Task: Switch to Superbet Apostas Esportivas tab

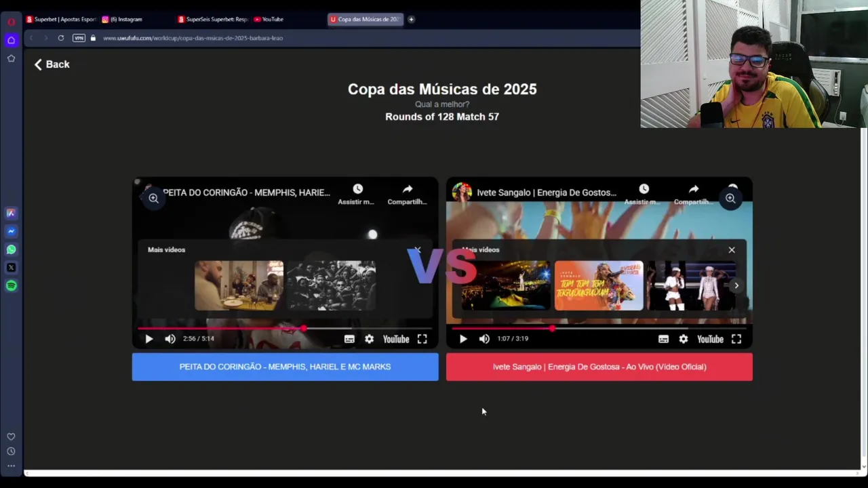Action: click(61, 19)
